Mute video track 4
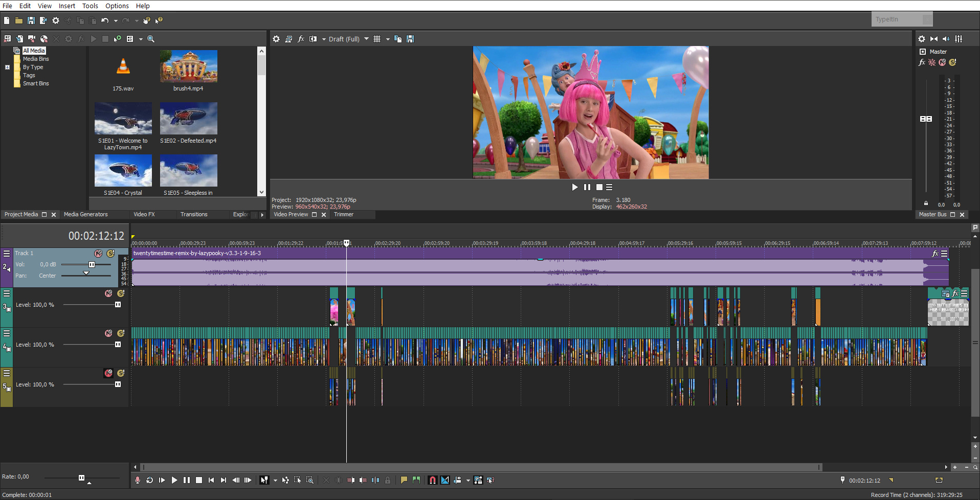 pyautogui.click(x=108, y=333)
